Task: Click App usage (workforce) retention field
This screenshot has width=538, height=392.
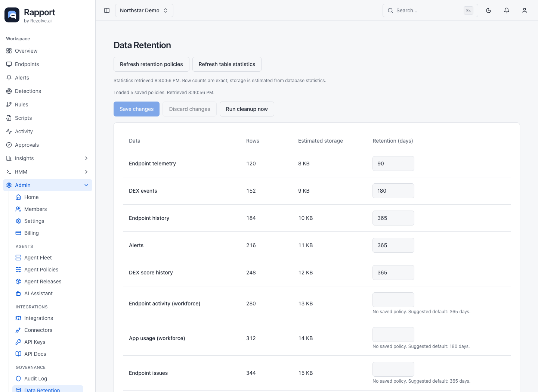Action: click(393, 335)
